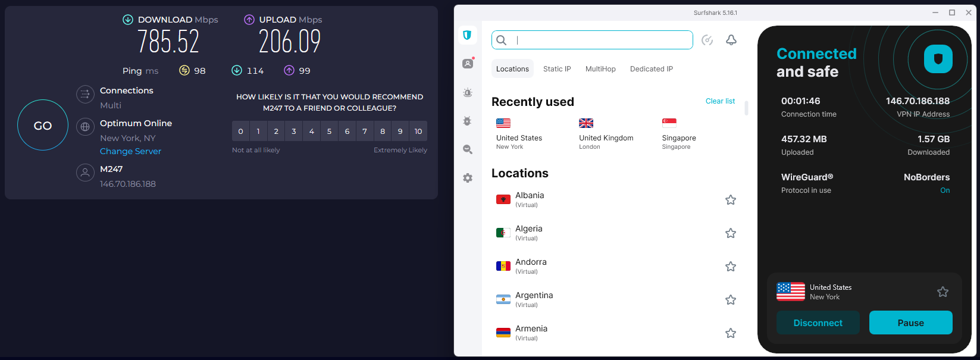Click the upload arrow icon by UPLOAD Mbps
This screenshot has height=360, width=980.
point(249,20)
